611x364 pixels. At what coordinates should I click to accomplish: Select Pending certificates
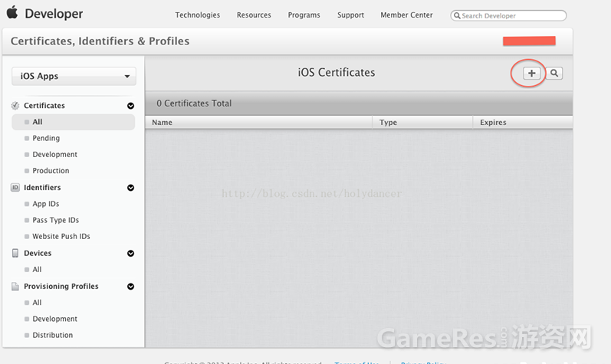pos(46,138)
